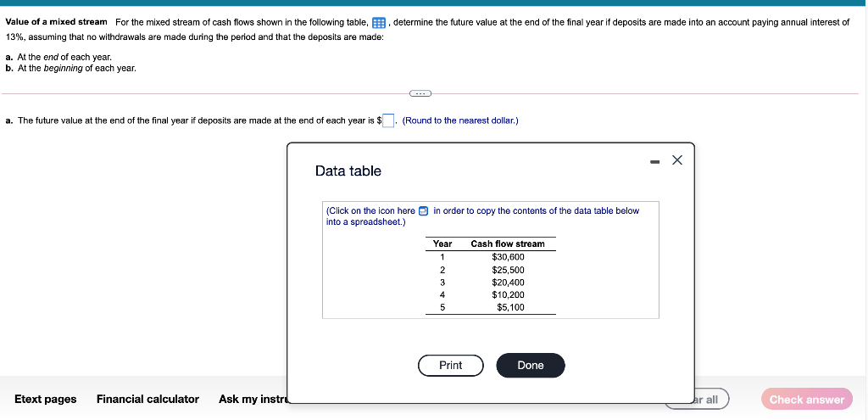Open the data table icon in question text
Image resolution: width=868 pixels, height=420 pixels.
pyautogui.click(x=379, y=23)
